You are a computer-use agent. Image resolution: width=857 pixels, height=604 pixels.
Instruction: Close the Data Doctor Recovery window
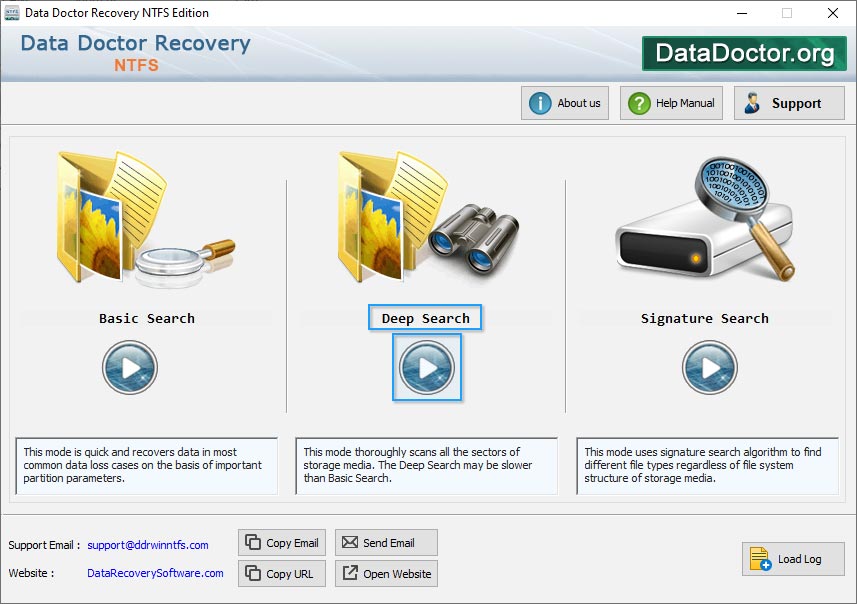[832, 13]
